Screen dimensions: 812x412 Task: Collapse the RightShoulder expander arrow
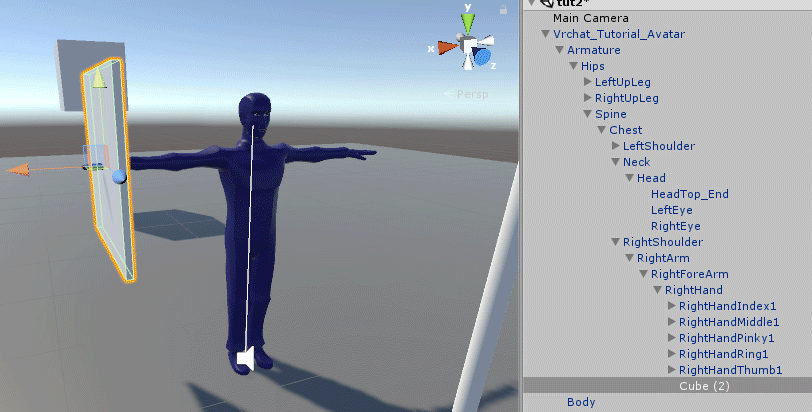coord(615,242)
